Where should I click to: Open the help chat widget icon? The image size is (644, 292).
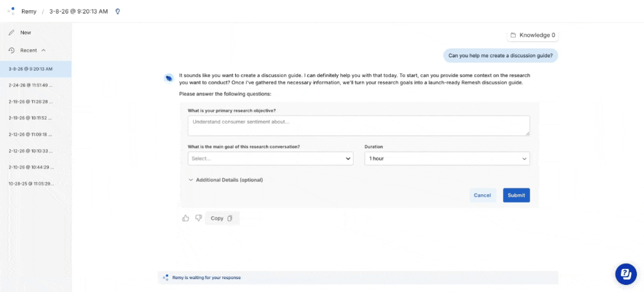(625, 273)
